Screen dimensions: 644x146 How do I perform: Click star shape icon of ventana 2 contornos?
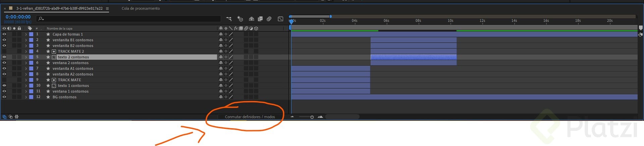tap(48, 63)
